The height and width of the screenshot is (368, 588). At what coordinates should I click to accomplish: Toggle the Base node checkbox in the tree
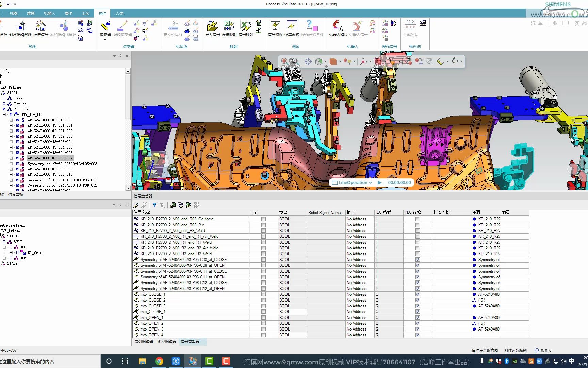[x=4, y=98]
